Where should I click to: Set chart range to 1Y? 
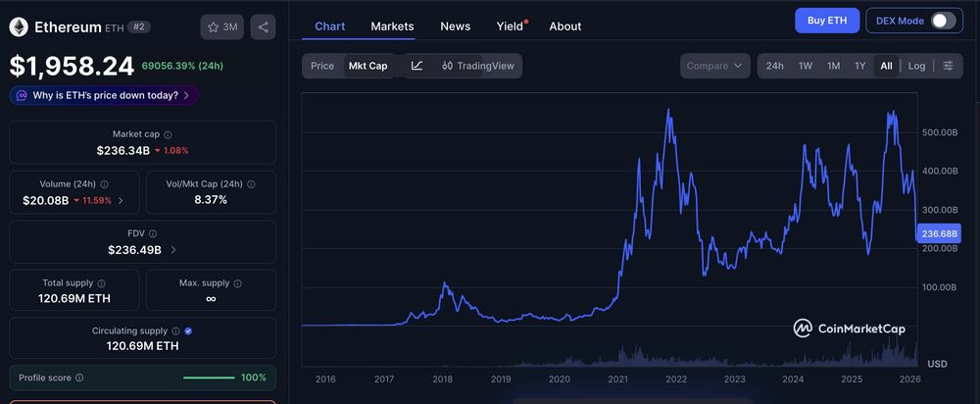click(x=860, y=66)
